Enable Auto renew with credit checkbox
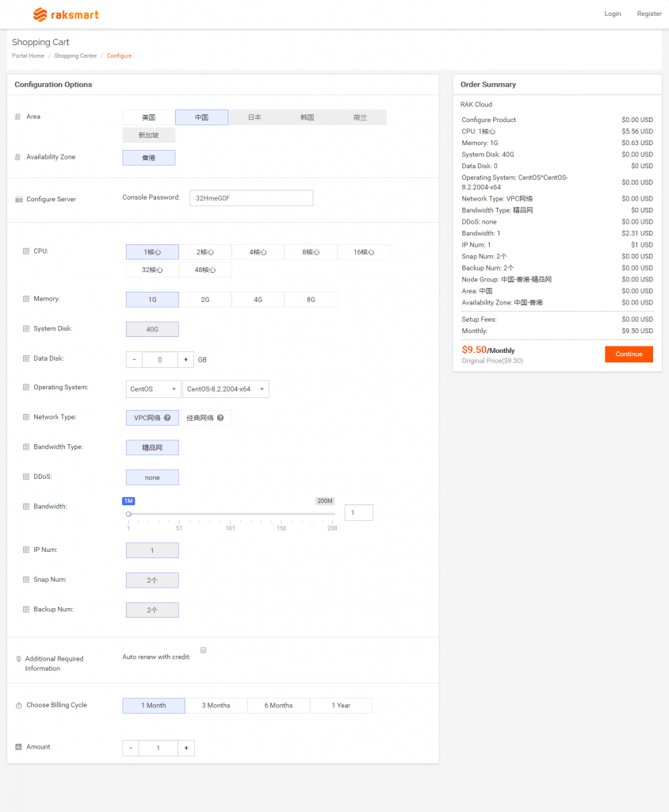Image resolution: width=669 pixels, height=812 pixels. tap(203, 650)
